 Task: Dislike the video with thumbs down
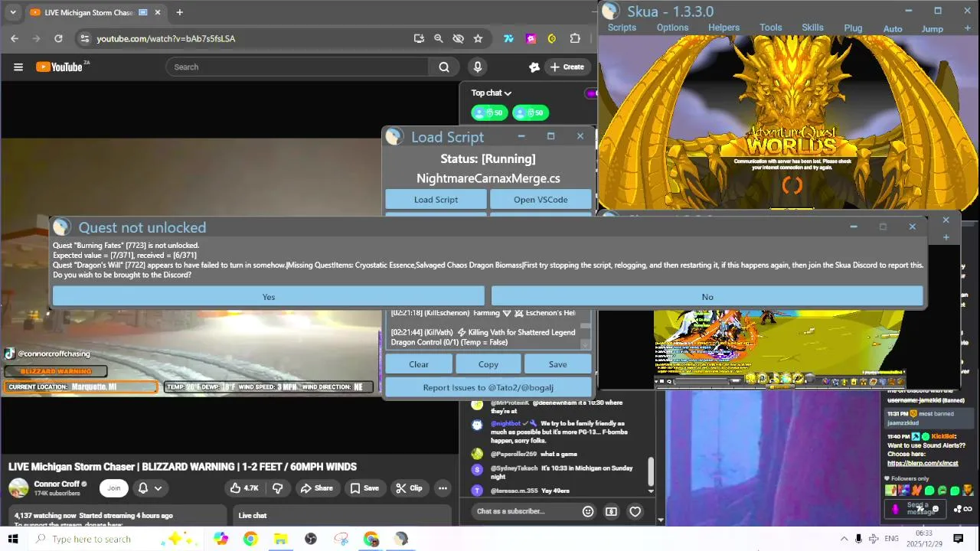click(278, 488)
